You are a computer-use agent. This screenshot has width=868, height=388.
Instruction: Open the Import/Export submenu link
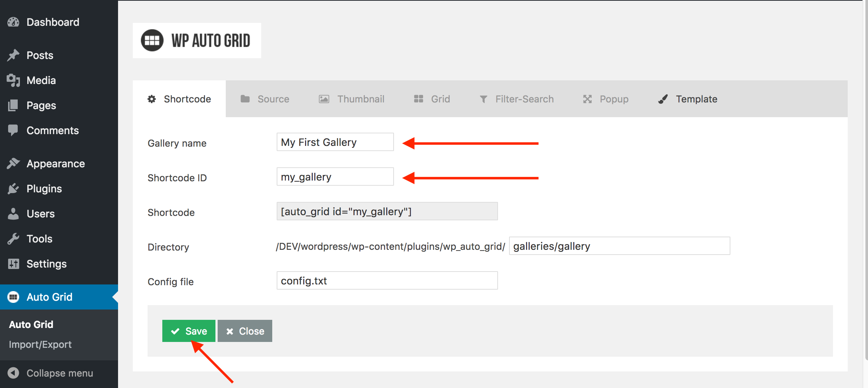tap(40, 345)
